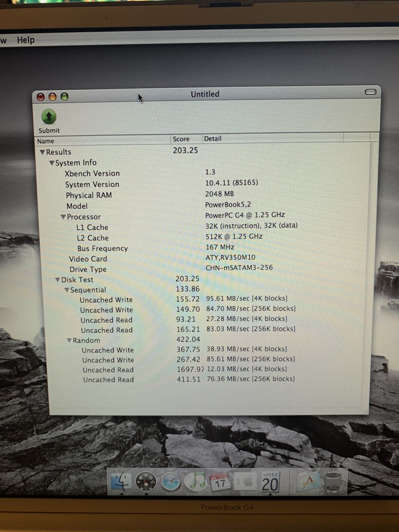Open iCal from the Dock
Image resolution: width=399 pixels, height=532 pixels.
220,482
